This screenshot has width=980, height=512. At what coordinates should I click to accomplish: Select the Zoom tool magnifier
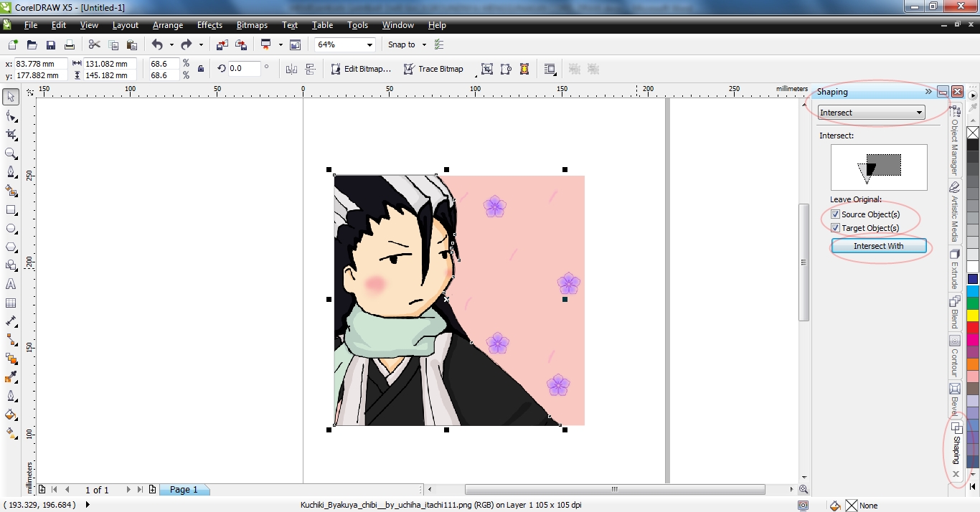(11, 153)
